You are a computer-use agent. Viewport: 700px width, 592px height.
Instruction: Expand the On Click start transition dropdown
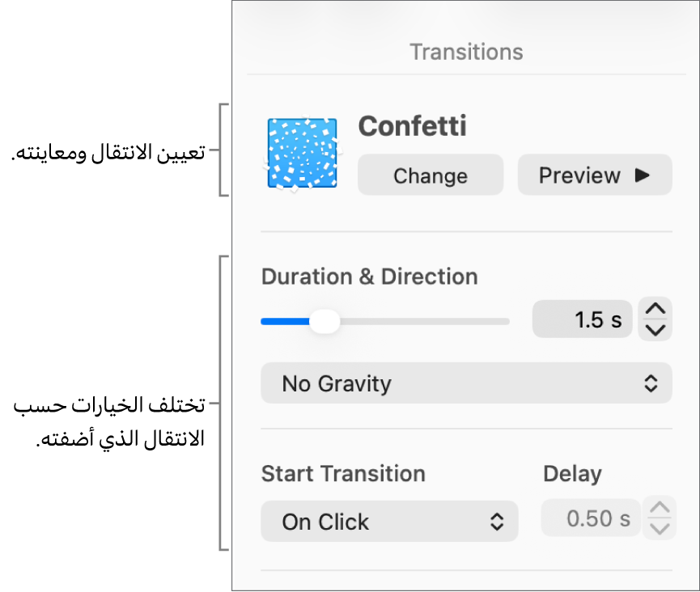pos(389,522)
